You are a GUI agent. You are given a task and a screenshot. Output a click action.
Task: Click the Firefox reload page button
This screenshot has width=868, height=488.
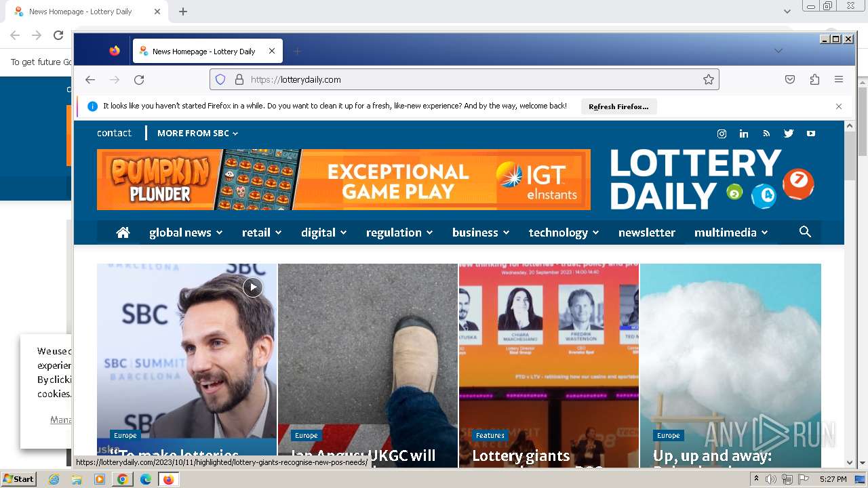139,80
